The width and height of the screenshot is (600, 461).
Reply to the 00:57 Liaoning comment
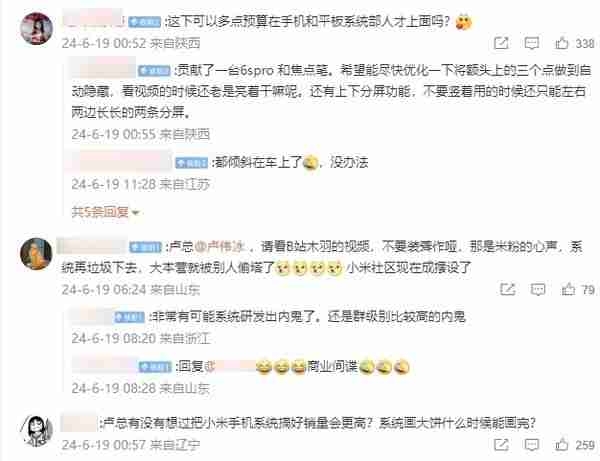click(x=532, y=445)
